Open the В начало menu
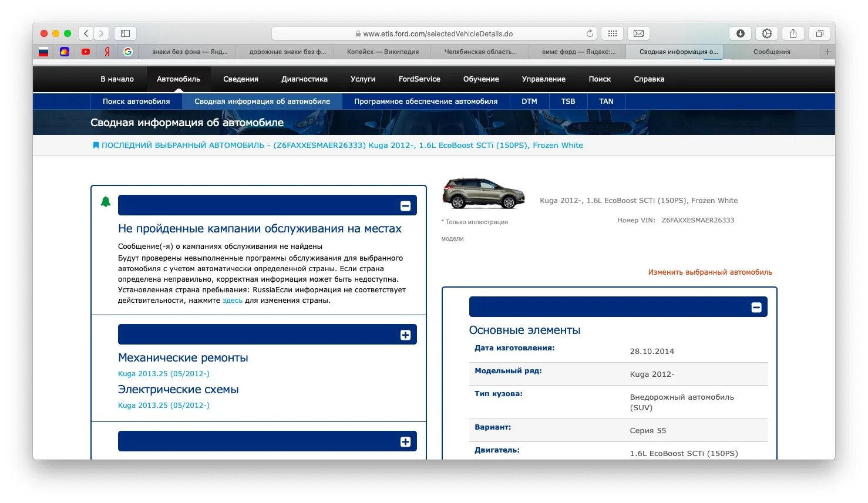The height and width of the screenshot is (503, 868). pos(117,79)
